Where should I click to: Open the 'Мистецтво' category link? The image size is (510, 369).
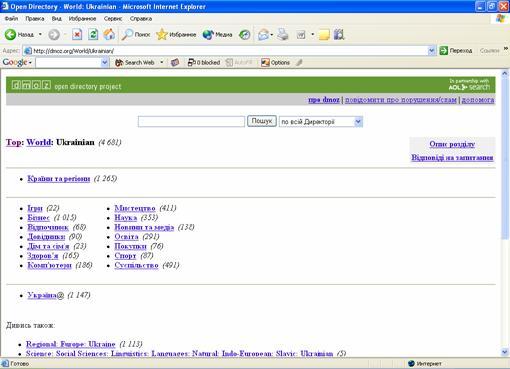[135, 208]
